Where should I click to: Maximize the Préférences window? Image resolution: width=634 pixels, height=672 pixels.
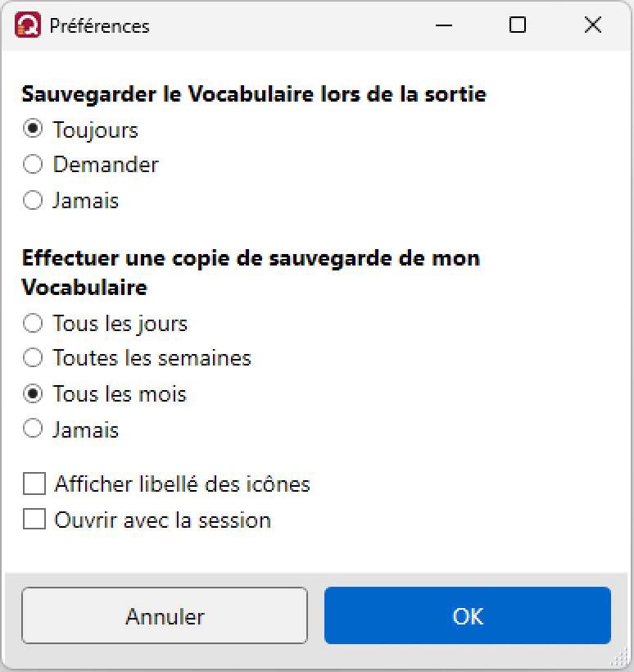click(518, 25)
